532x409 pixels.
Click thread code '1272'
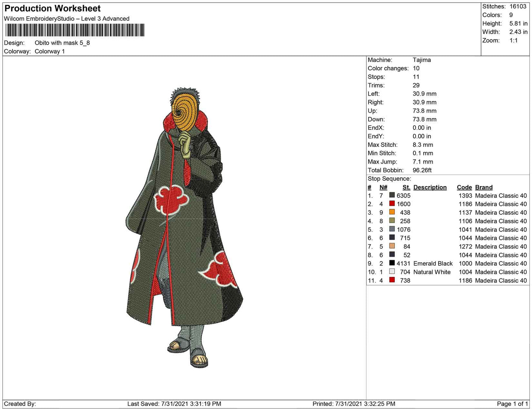coord(465,246)
